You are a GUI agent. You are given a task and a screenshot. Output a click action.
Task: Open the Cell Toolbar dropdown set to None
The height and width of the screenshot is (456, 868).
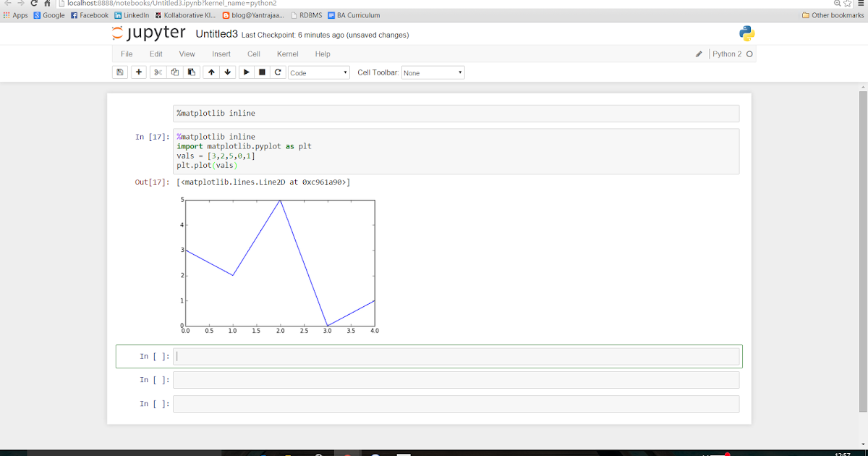pyautogui.click(x=433, y=72)
